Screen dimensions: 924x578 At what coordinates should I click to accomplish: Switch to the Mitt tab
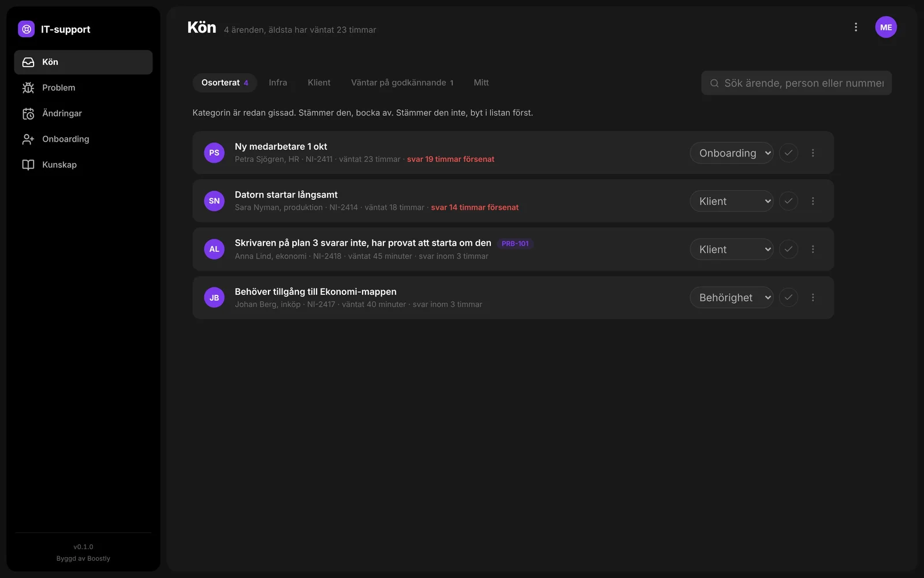tap(481, 83)
